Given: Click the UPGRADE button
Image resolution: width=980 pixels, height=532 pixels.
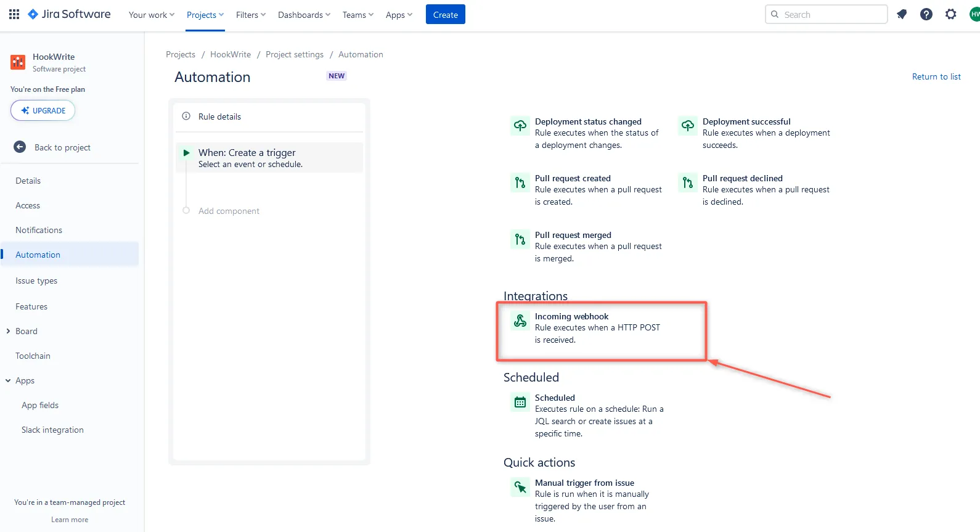Looking at the screenshot, I should point(43,110).
